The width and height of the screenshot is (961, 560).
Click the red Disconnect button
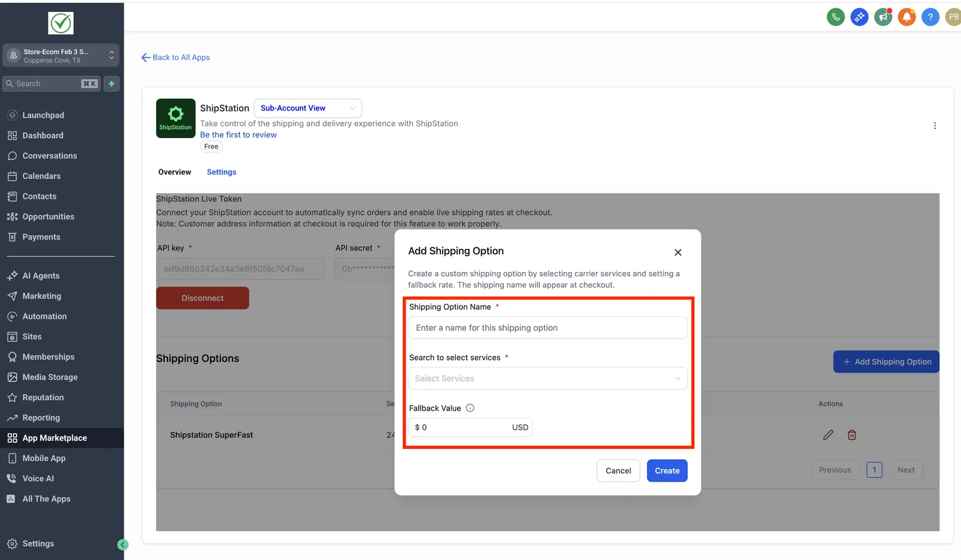pos(202,298)
